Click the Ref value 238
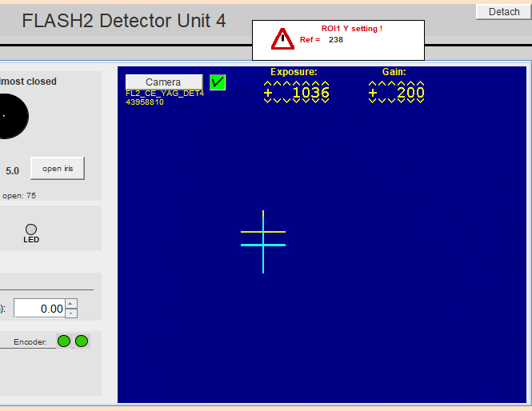The image size is (532, 411). tap(336, 40)
